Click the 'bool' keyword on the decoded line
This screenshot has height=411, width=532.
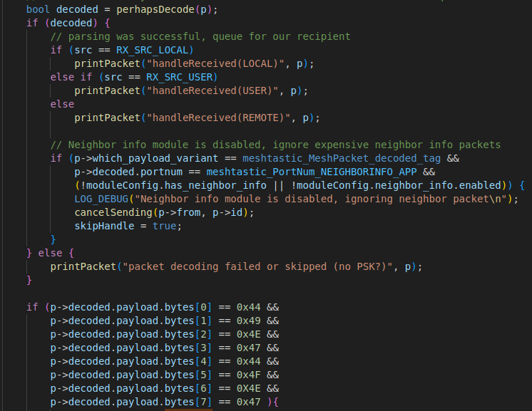pos(38,9)
